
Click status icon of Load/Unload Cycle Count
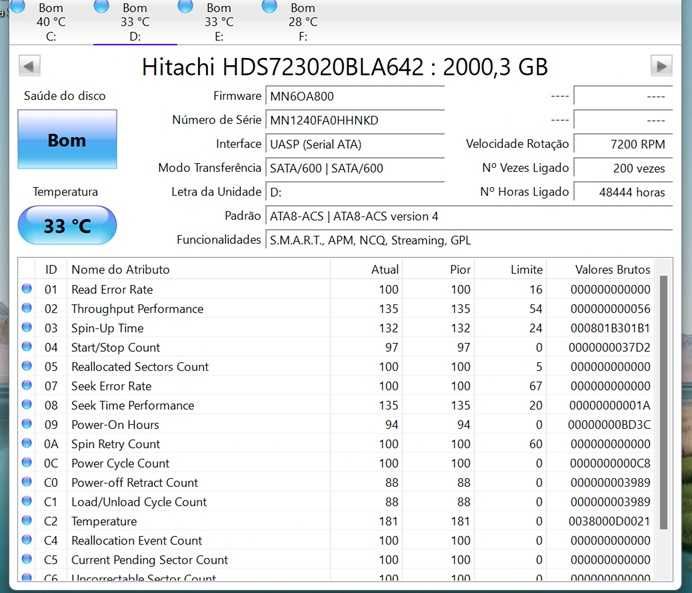[26, 501]
